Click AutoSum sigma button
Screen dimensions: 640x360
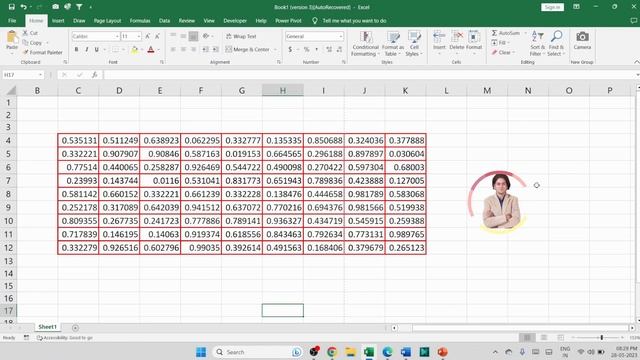click(505, 33)
